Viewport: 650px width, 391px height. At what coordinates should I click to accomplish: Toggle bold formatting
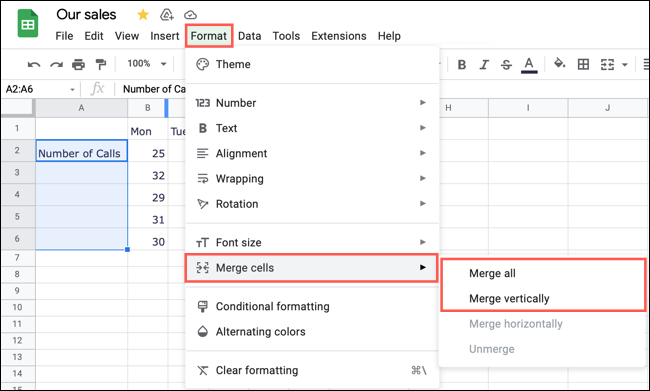(462, 65)
